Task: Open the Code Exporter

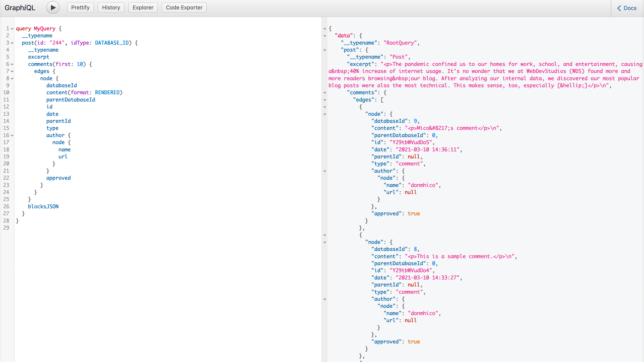Action: point(184,7)
